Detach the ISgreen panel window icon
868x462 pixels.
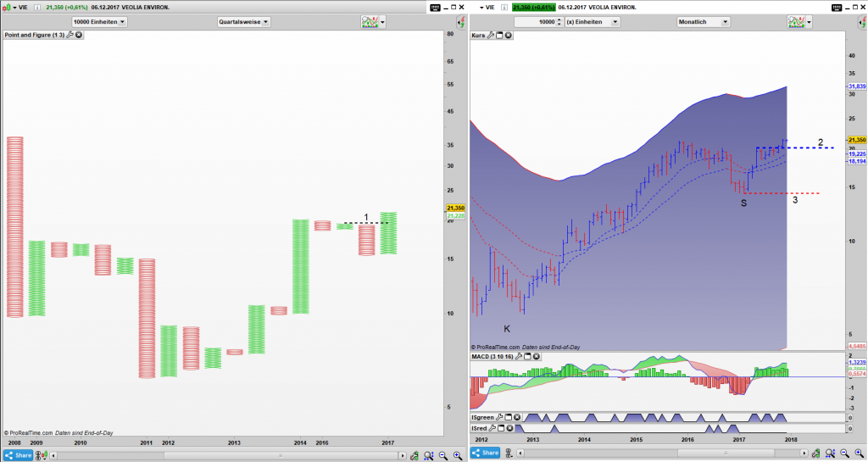509,417
